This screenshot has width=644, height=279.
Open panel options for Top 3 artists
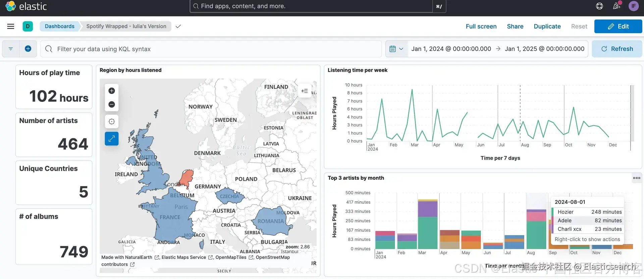tap(636, 178)
